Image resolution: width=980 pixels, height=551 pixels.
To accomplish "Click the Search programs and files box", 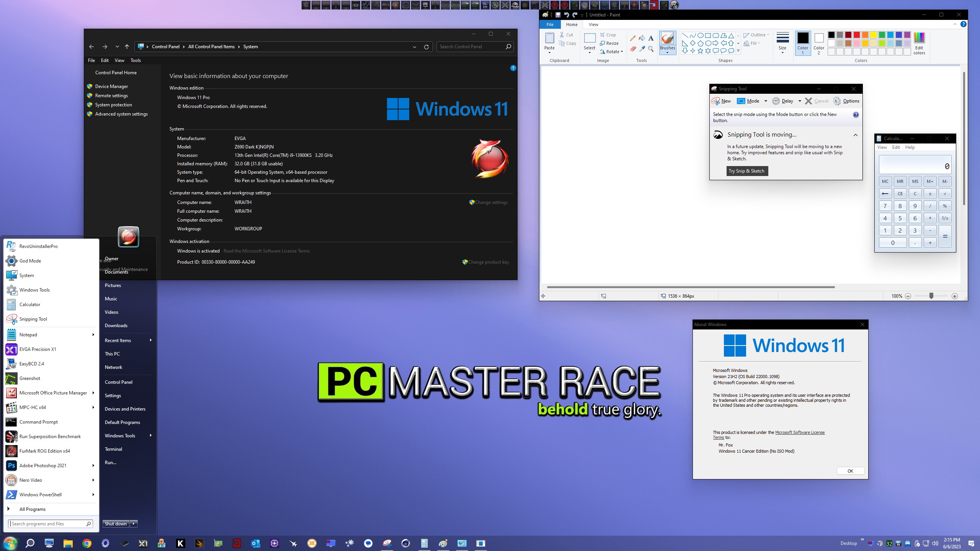I will [x=51, y=524].
